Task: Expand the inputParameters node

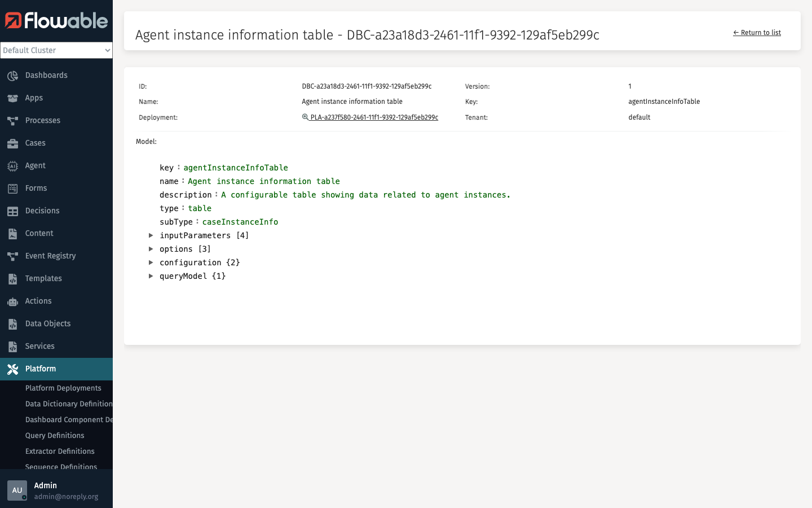Action: point(151,235)
